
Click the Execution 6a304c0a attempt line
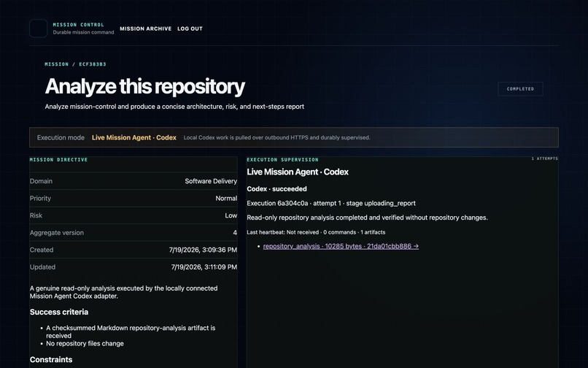[x=331, y=203]
